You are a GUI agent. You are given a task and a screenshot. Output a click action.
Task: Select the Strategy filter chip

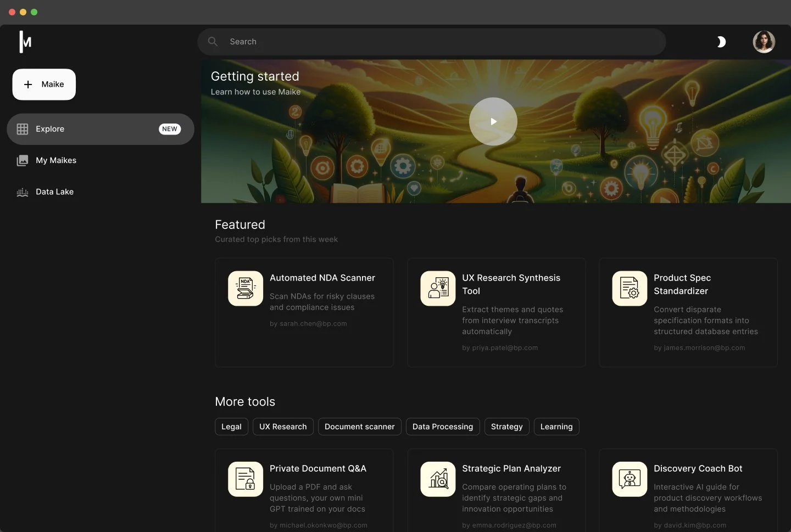click(506, 427)
